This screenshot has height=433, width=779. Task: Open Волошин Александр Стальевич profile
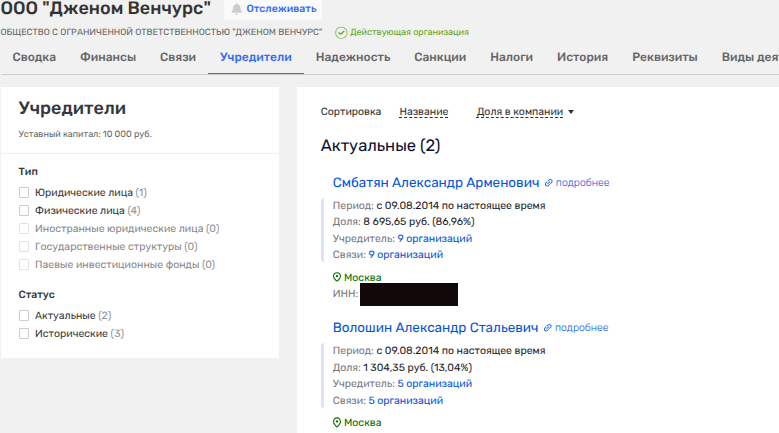[x=435, y=327]
